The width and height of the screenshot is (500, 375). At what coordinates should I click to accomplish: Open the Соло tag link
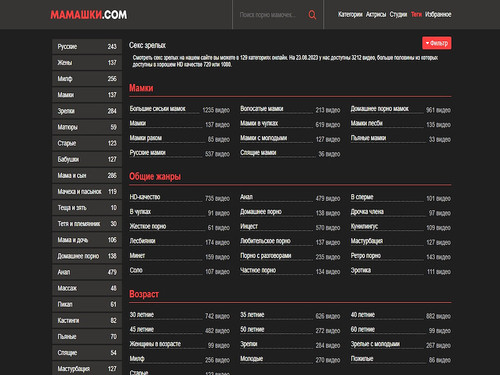[x=136, y=270]
